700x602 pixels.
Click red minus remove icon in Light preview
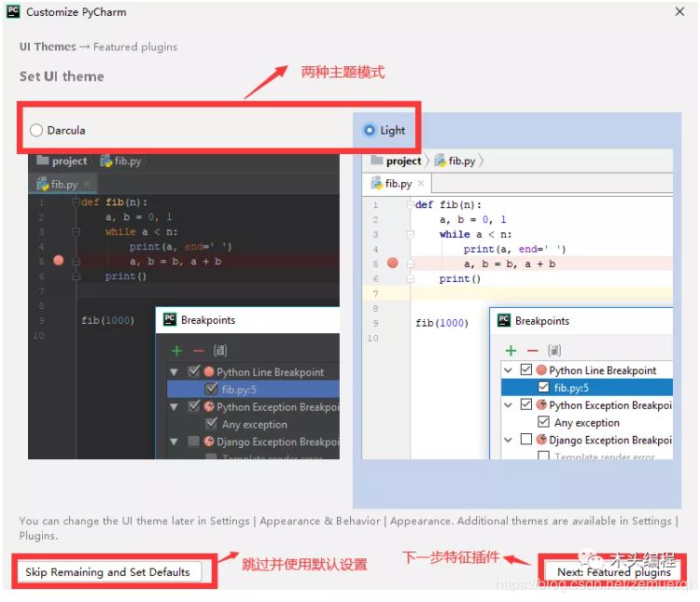533,351
